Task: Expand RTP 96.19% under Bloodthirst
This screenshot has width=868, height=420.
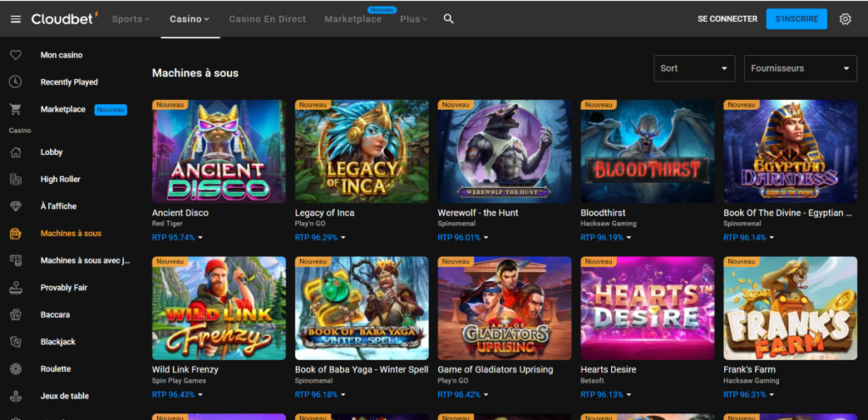Action: [605, 238]
